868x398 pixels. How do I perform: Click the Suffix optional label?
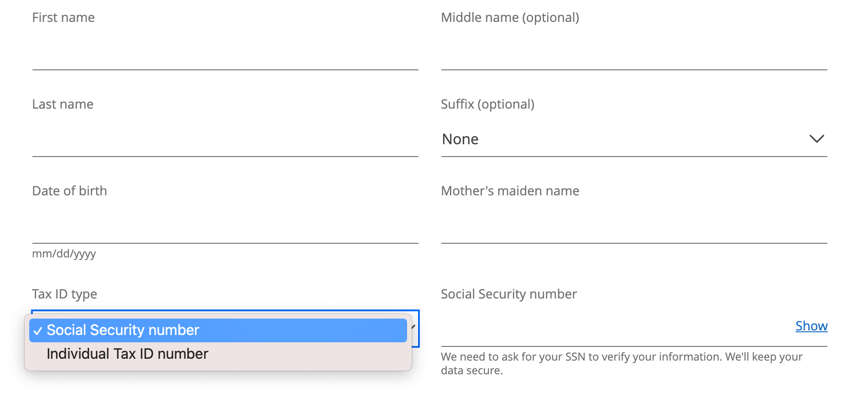point(488,104)
